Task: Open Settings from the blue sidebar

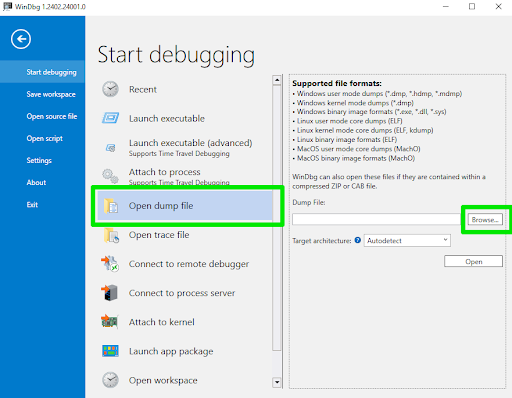Action: [x=43, y=160]
